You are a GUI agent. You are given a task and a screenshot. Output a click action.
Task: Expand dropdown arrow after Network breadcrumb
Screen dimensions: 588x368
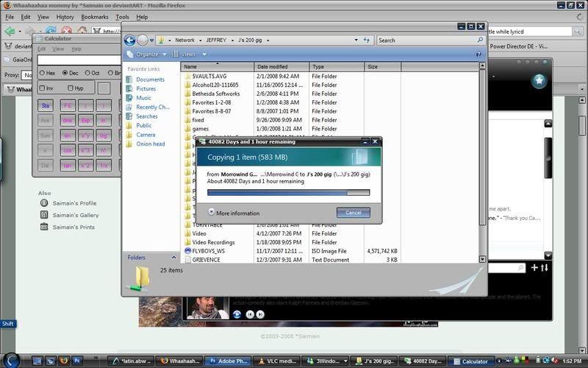click(200, 40)
